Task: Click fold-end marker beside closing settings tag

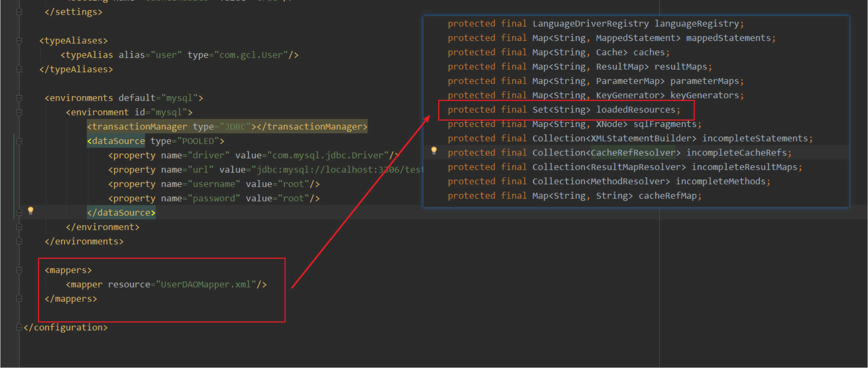Action: [19, 12]
